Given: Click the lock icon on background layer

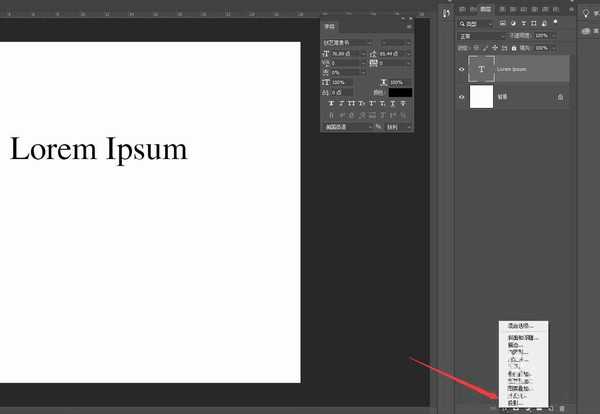Looking at the screenshot, I should pos(560,97).
